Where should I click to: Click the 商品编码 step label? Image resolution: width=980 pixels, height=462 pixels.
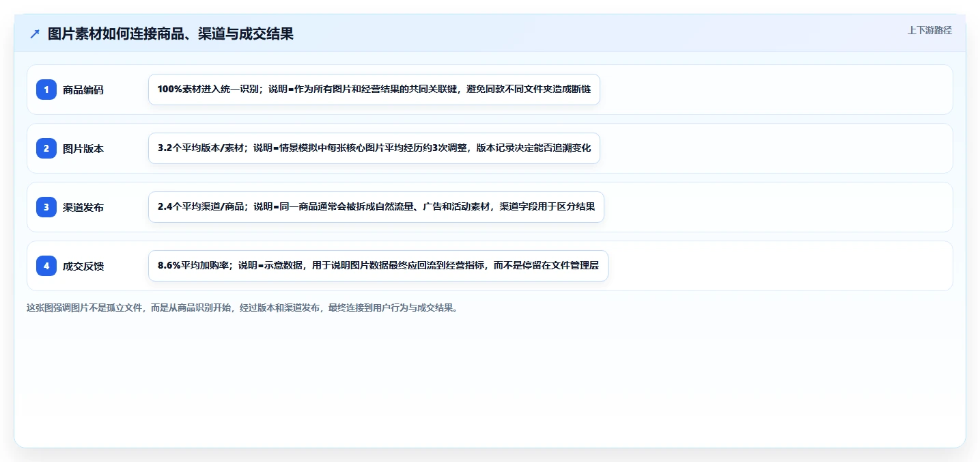83,90
